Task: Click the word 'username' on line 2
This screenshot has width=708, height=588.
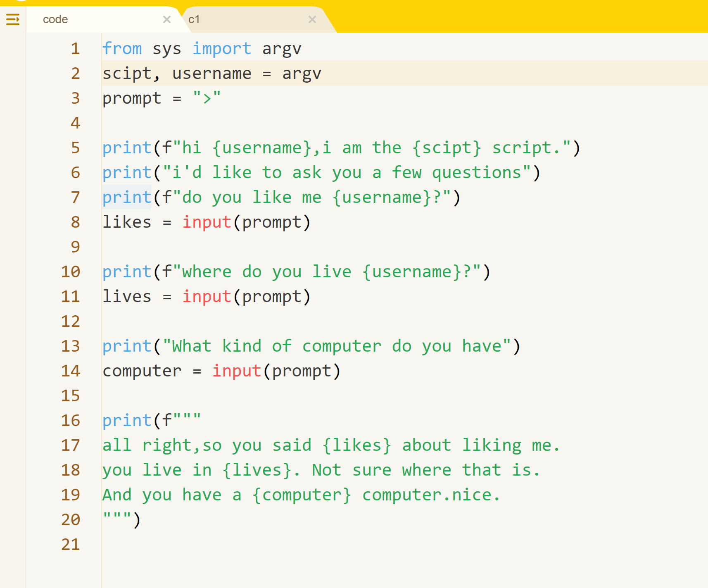Action: tap(212, 74)
